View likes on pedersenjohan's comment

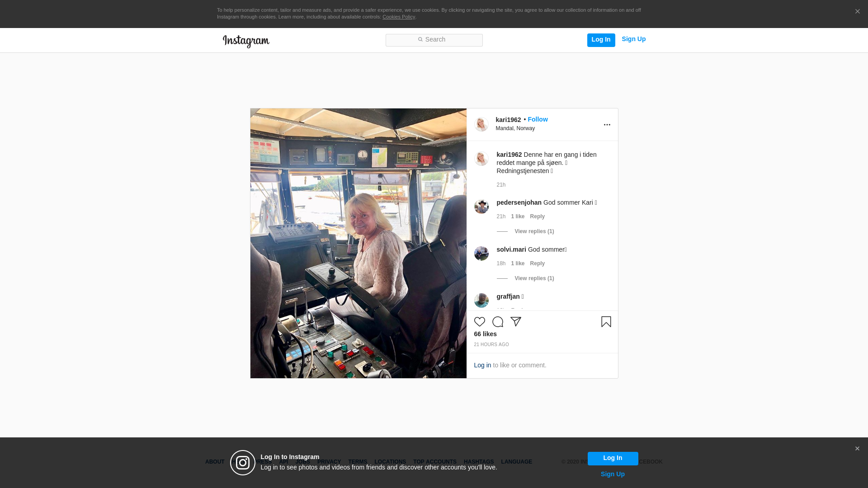click(x=518, y=216)
